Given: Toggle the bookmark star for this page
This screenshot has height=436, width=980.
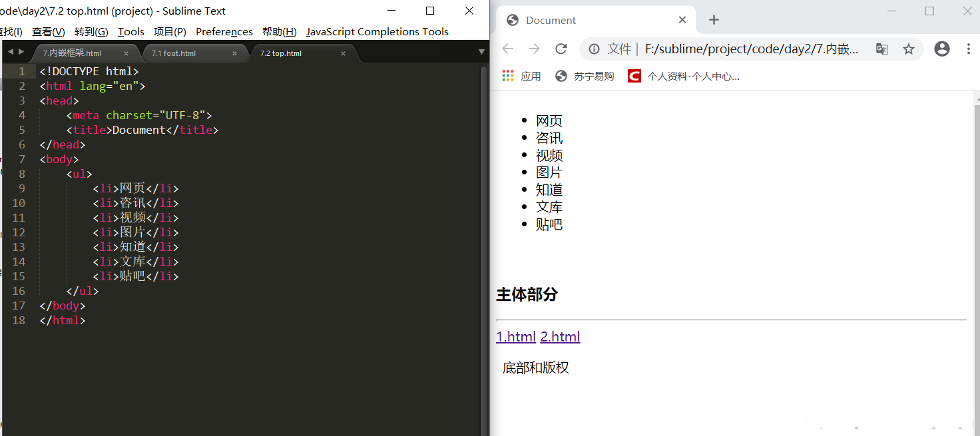Looking at the screenshot, I should tap(909, 49).
